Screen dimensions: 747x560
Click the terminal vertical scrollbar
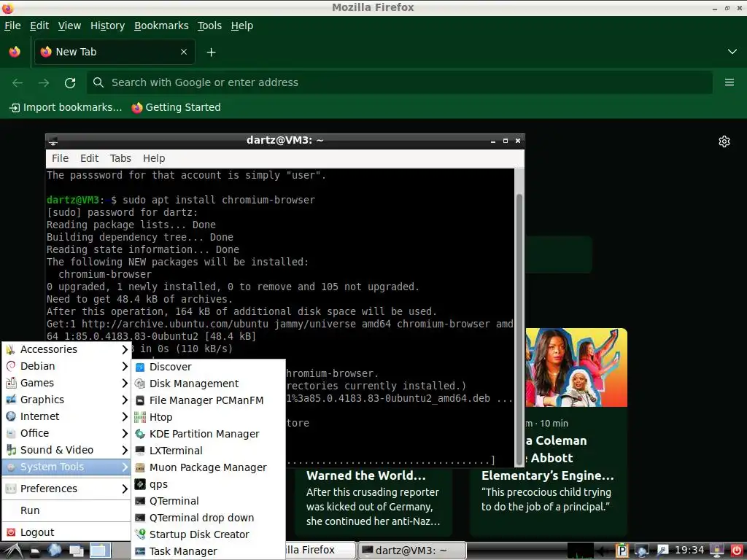click(x=519, y=330)
